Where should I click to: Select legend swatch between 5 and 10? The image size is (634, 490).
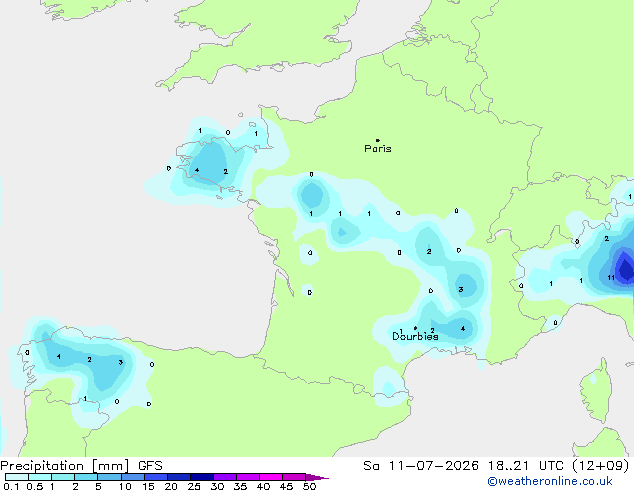coord(109,477)
